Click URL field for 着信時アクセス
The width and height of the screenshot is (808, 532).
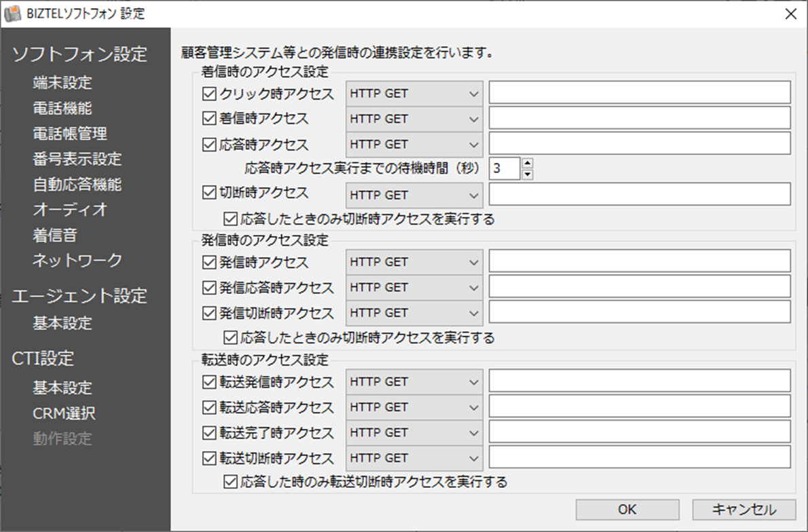point(639,118)
